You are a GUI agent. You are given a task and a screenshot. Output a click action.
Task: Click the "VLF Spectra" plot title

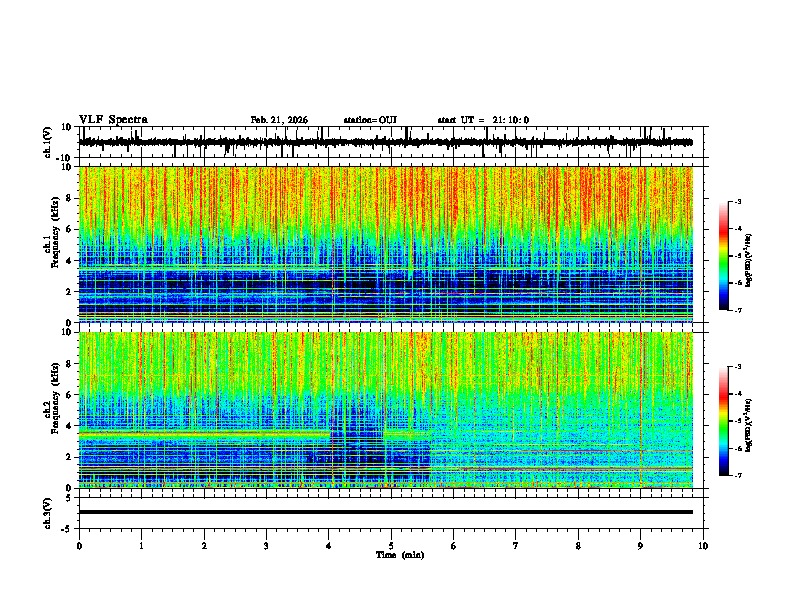point(113,119)
